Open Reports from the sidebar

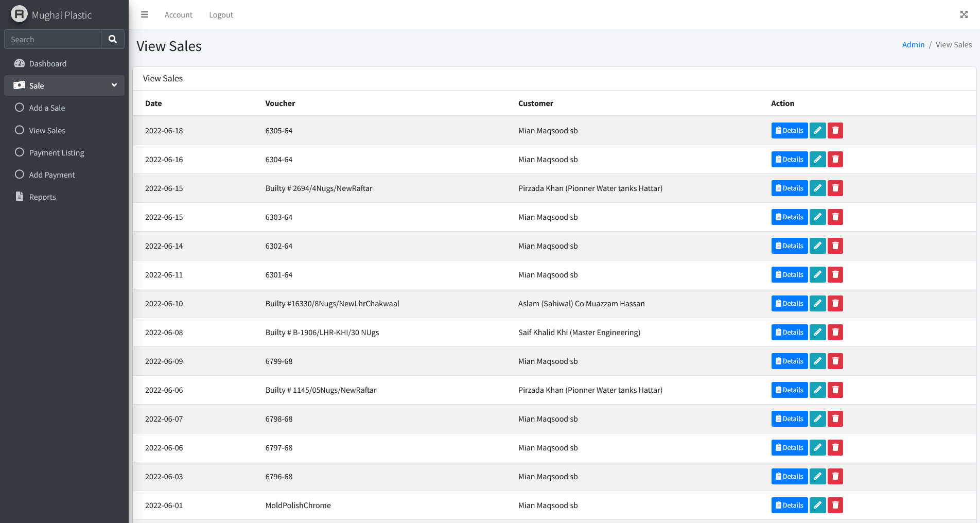(x=42, y=197)
